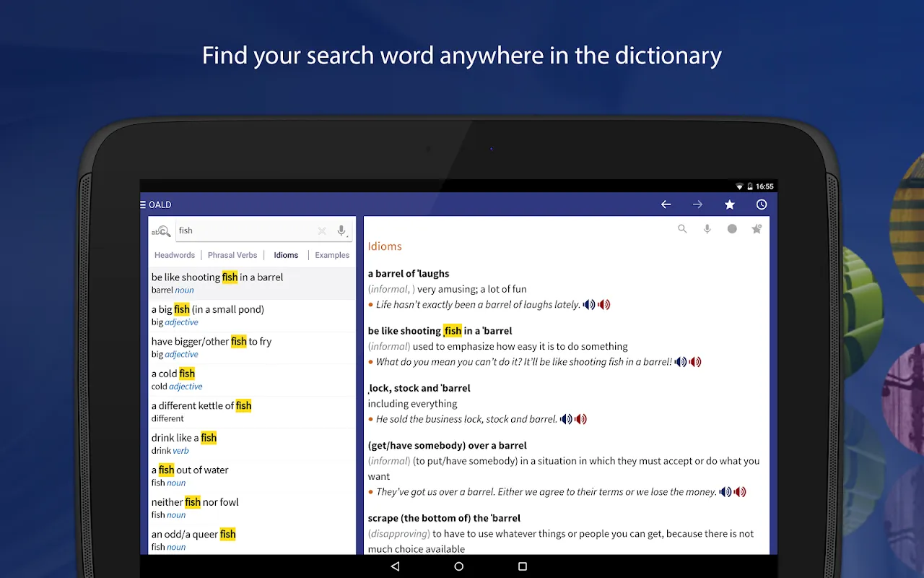Open 'a different kettle of fish' result
Screen dimensions: 924x578
252,412
